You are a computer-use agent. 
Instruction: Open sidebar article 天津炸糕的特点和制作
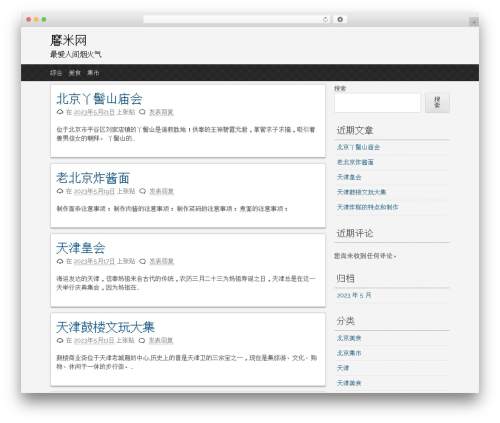367,207
